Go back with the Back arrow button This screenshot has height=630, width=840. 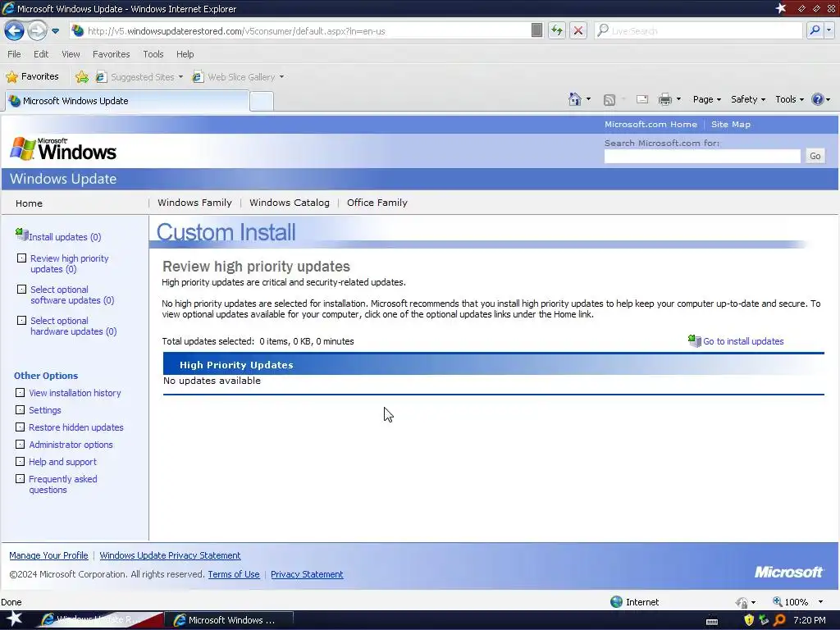pyautogui.click(x=15, y=30)
